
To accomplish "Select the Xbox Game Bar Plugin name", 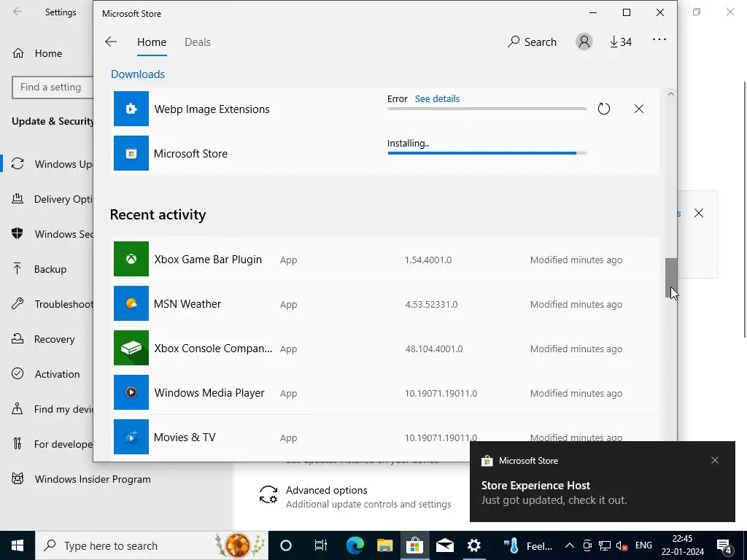I will coord(208,260).
